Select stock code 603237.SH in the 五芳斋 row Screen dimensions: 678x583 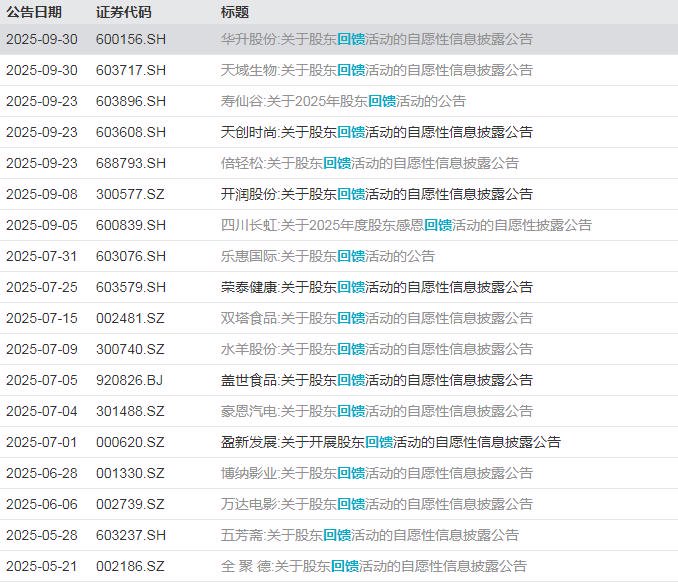(x=131, y=535)
